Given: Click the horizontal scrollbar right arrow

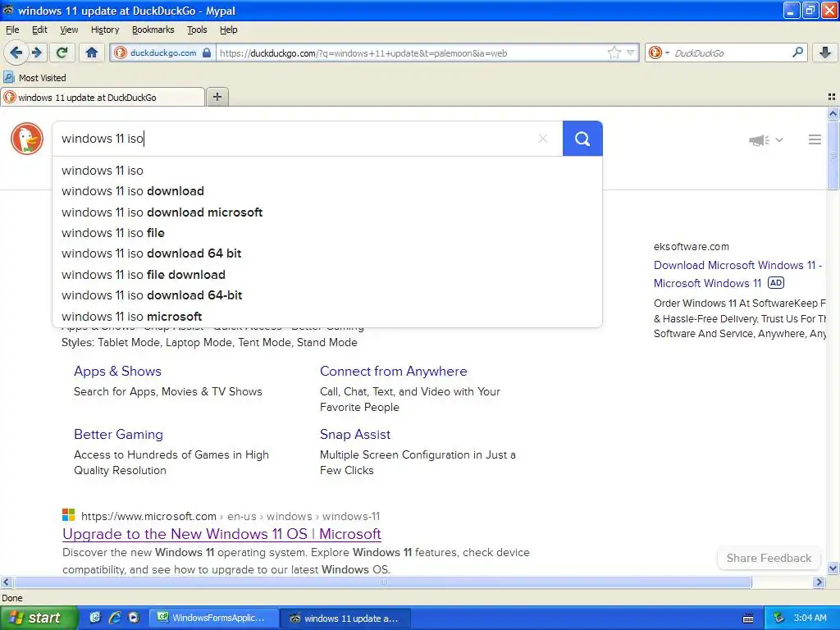Looking at the screenshot, I should (819, 582).
